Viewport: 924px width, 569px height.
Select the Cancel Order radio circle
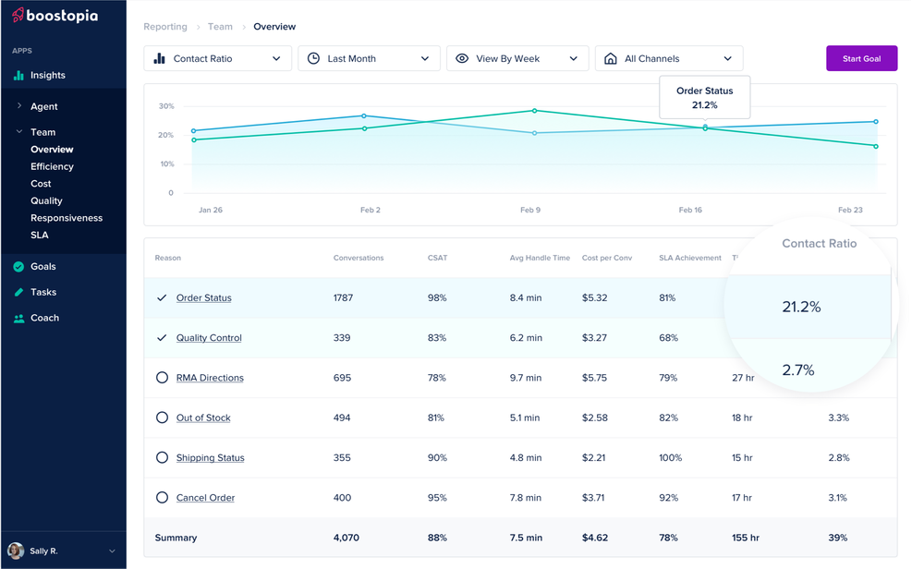pos(162,498)
